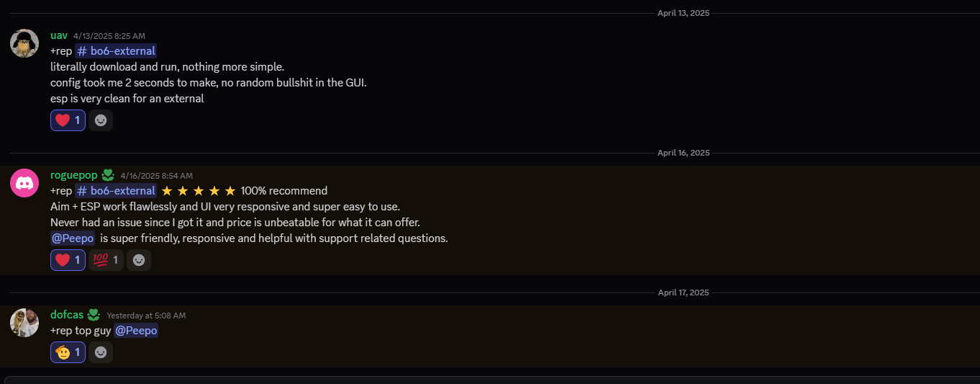The image size is (980, 384).
Task: Click @Peepo mention in dofcas's message
Action: coord(136,331)
